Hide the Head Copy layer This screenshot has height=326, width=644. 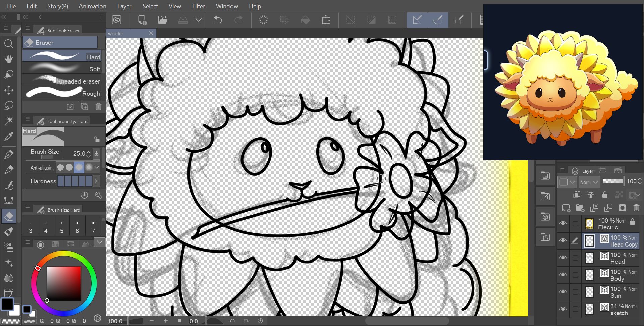(x=563, y=240)
